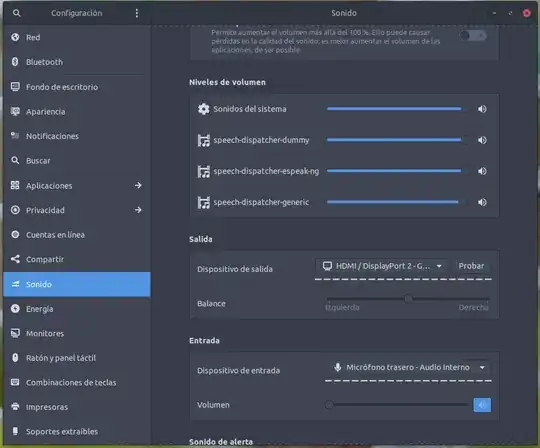Open Bluetooth settings from sidebar
Screen dimensions: 540x448
point(77,62)
